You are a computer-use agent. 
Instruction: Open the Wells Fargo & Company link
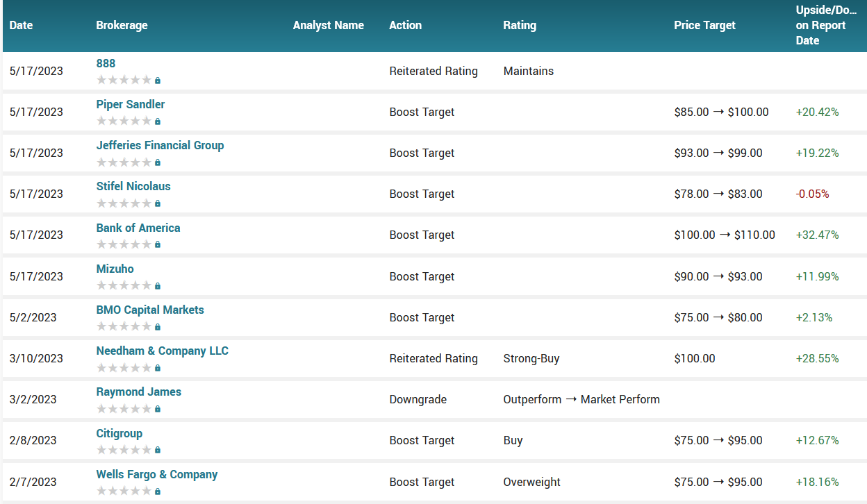click(x=157, y=474)
